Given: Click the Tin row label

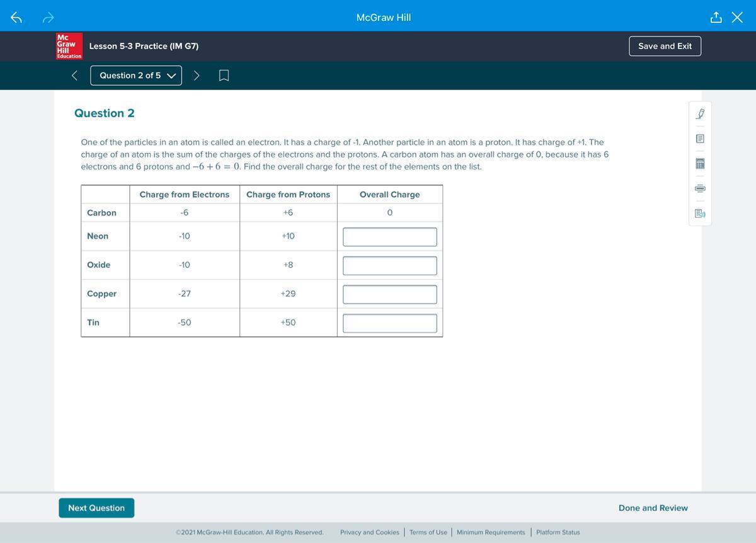Looking at the screenshot, I should pyautogui.click(x=93, y=323).
